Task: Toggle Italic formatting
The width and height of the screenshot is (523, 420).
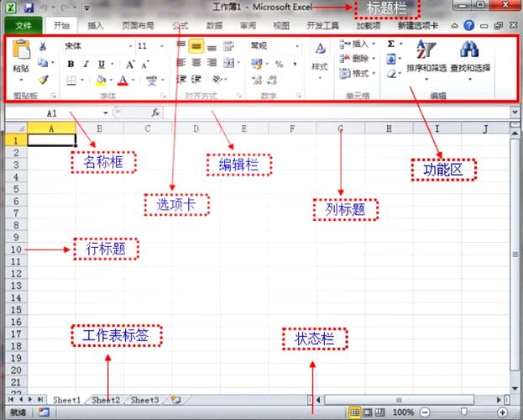Action: pos(86,64)
